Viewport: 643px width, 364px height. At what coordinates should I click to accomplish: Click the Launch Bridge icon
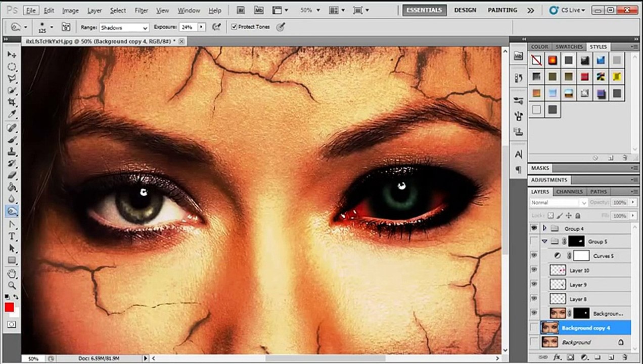click(242, 10)
